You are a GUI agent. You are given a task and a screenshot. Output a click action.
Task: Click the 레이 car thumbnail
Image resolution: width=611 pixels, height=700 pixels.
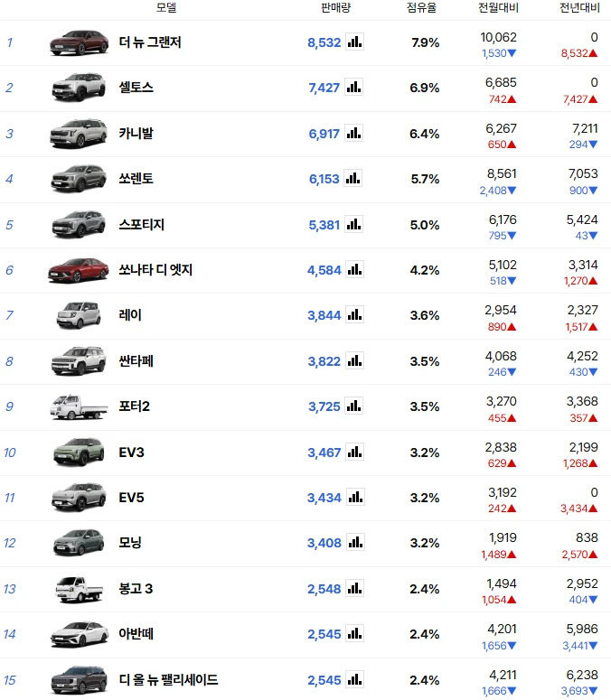tap(78, 315)
